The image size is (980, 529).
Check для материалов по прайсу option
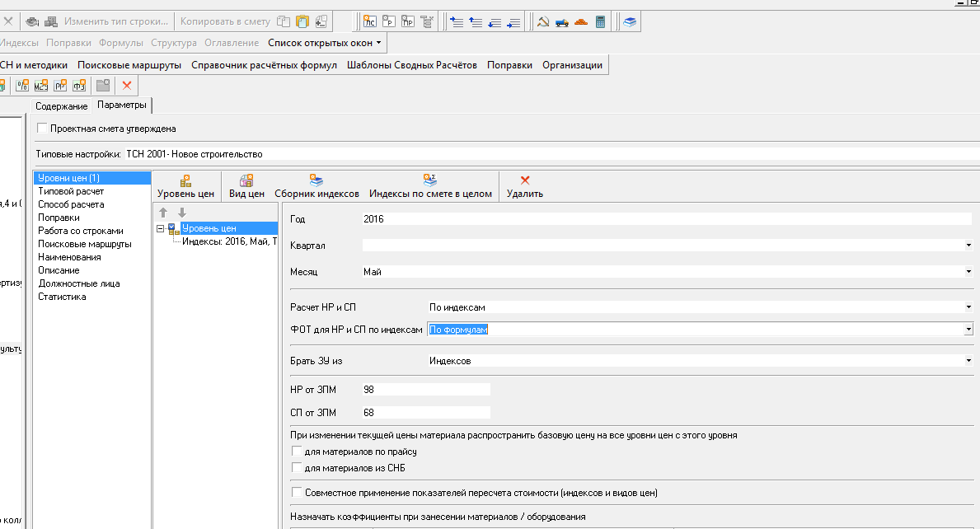tap(297, 452)
